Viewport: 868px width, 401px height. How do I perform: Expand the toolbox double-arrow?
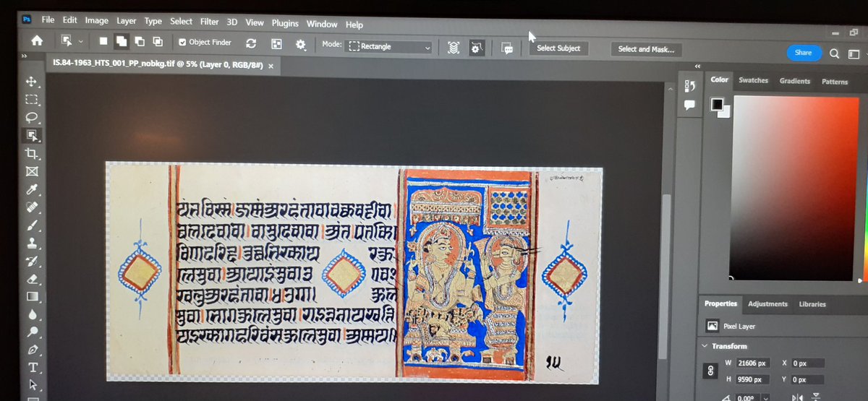[25, 56]
